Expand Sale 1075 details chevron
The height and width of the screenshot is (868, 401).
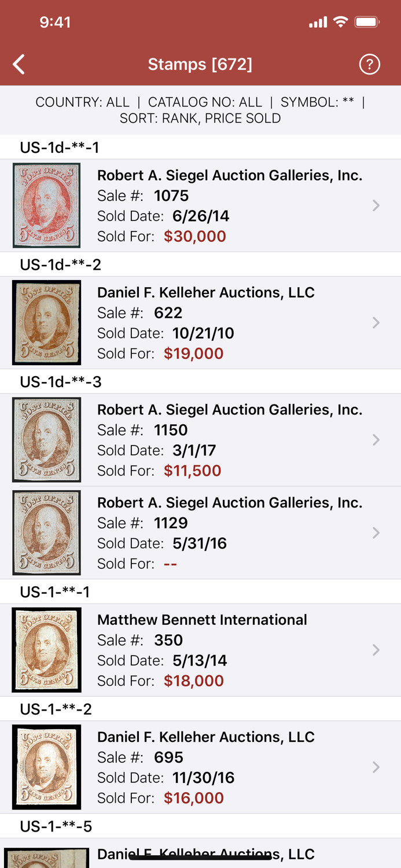point(376,205)
